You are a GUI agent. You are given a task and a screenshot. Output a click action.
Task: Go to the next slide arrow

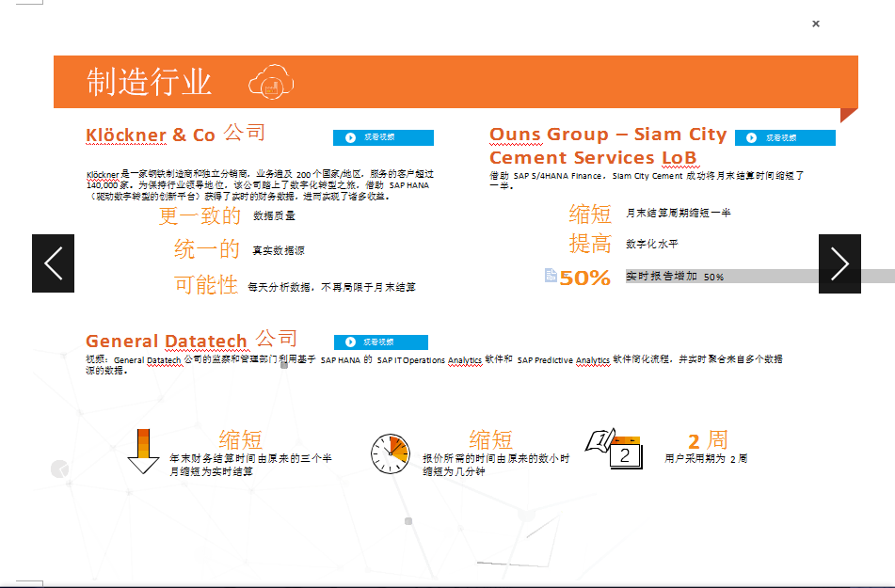pos(839,263)
